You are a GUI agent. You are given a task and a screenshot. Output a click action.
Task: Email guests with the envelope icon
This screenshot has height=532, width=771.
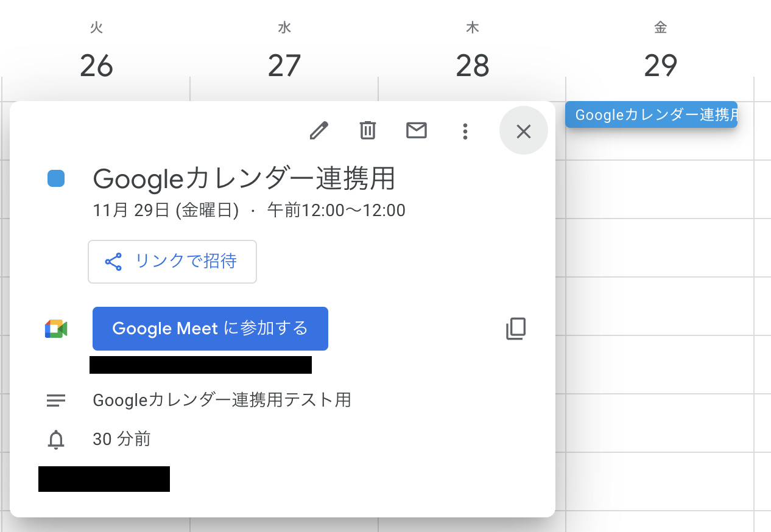[x=417, y=131]
